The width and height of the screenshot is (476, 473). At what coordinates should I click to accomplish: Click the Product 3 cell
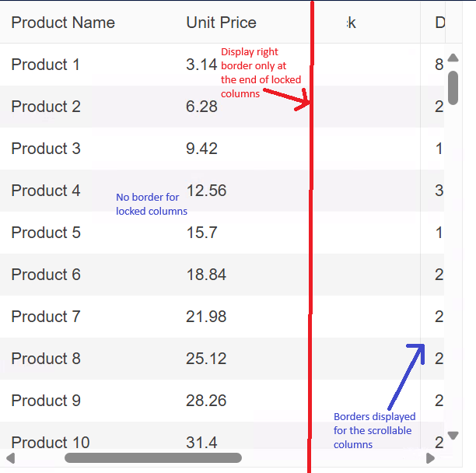click(46, 149)
